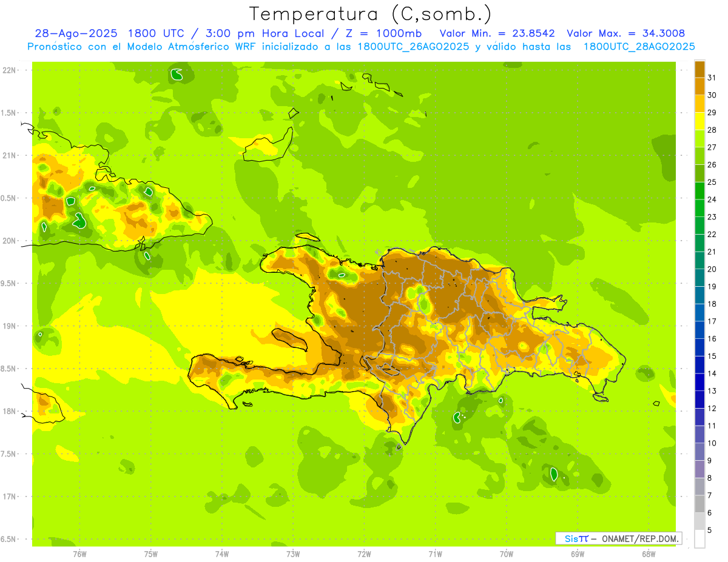Select the blue swatch between 16 and 17

tap(699, 330)
